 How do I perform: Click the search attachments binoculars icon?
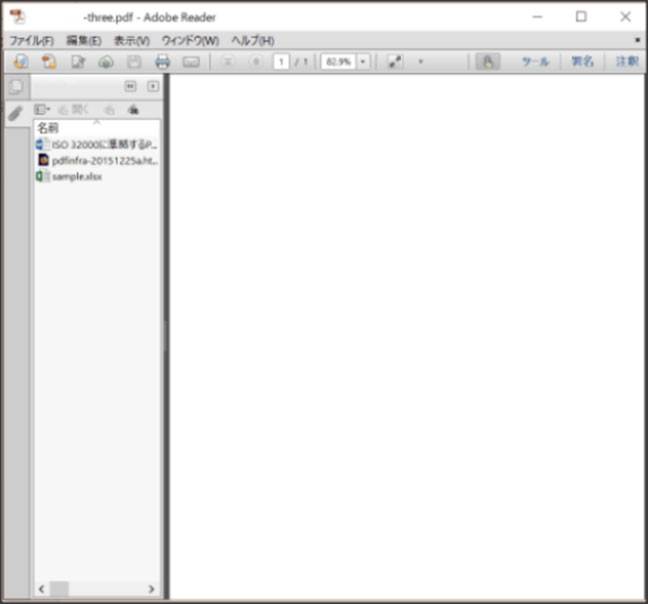133,110
